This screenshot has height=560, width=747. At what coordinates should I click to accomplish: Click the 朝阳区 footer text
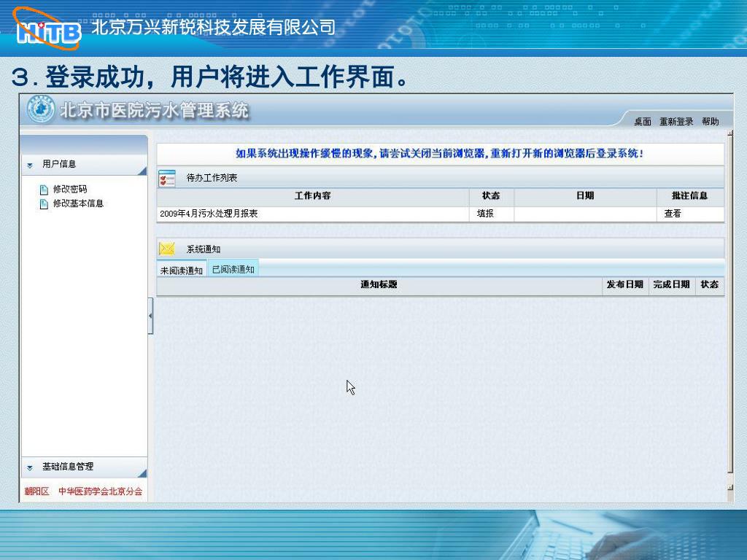tap(36, 491)
